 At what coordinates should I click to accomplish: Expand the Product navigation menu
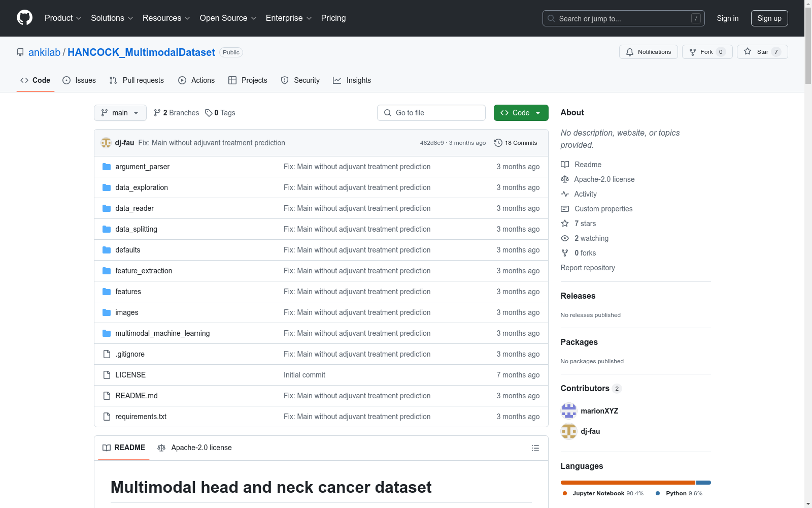pos(63,18)
